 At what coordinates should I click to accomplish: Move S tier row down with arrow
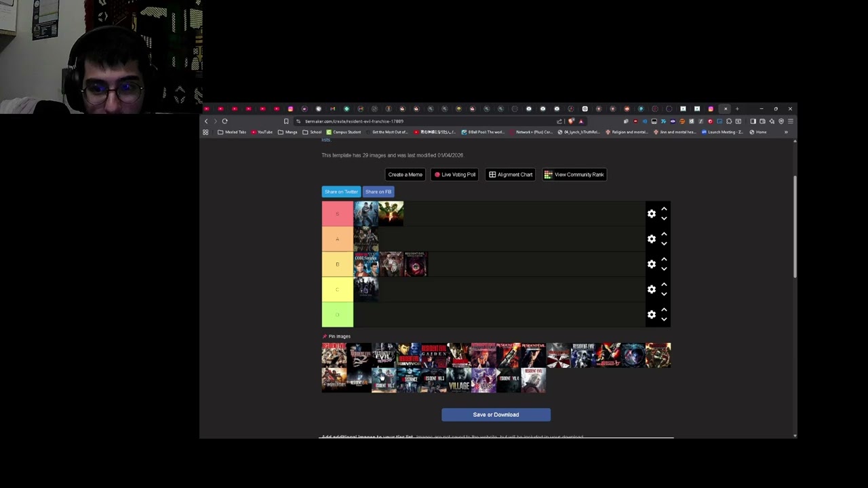(x=664, y=218)
